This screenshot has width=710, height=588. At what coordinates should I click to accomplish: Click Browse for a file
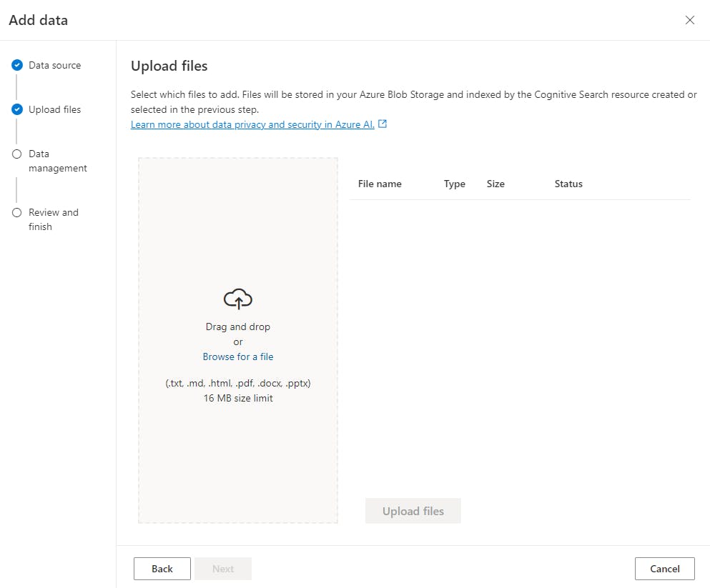238,357
